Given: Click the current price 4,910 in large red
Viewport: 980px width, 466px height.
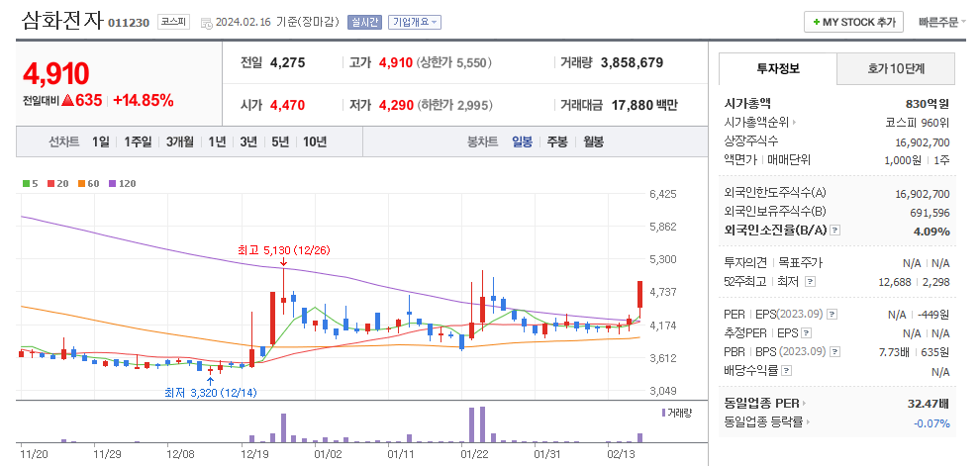Looking at the screenshot, I should pos(56,74).
